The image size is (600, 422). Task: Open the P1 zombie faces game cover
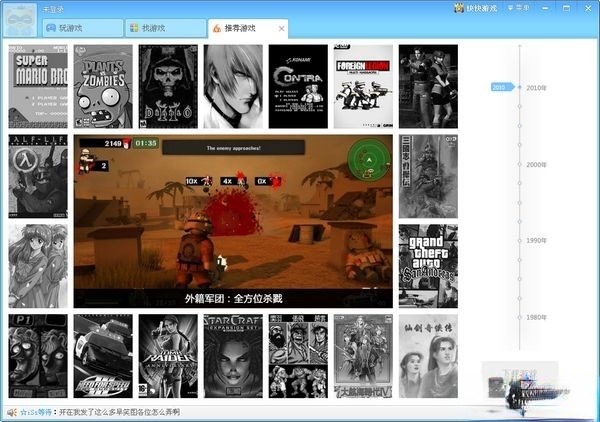pyautogui.click(x=38, y=356)
